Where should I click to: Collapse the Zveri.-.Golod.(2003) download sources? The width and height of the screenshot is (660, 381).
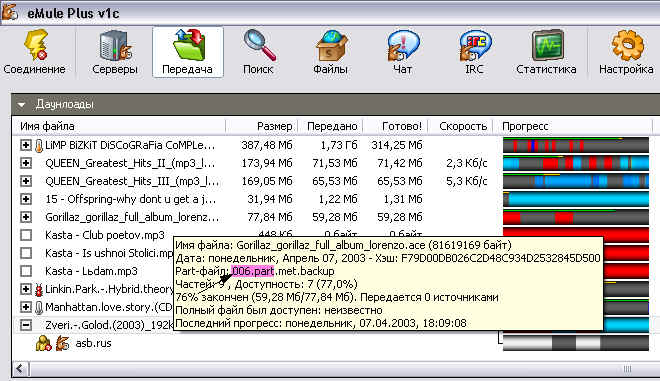pos(26,325)
